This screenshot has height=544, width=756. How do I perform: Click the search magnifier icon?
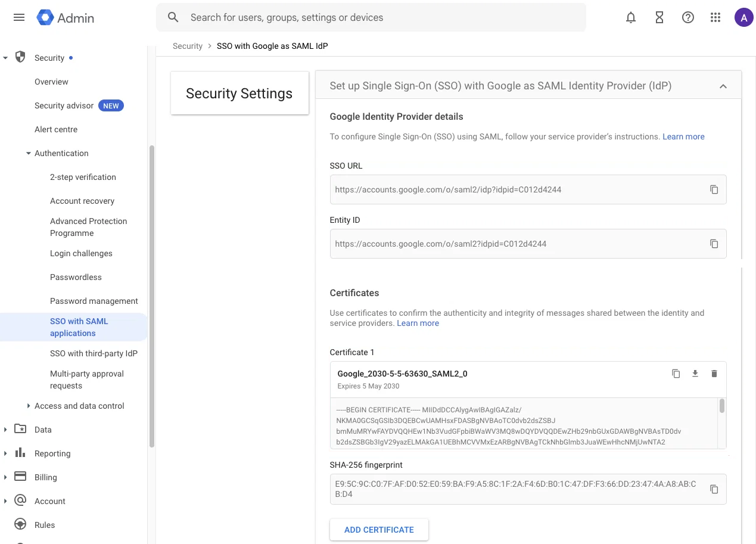coord(173,17)
